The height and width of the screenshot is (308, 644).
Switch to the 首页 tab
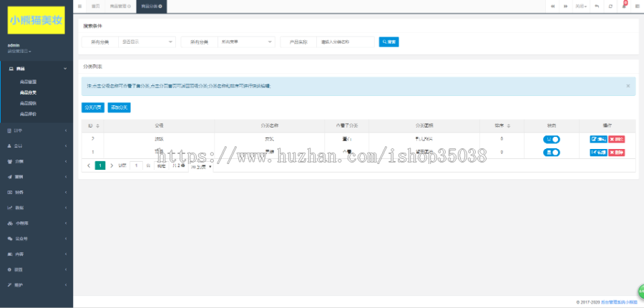click(x=95, y=6)
